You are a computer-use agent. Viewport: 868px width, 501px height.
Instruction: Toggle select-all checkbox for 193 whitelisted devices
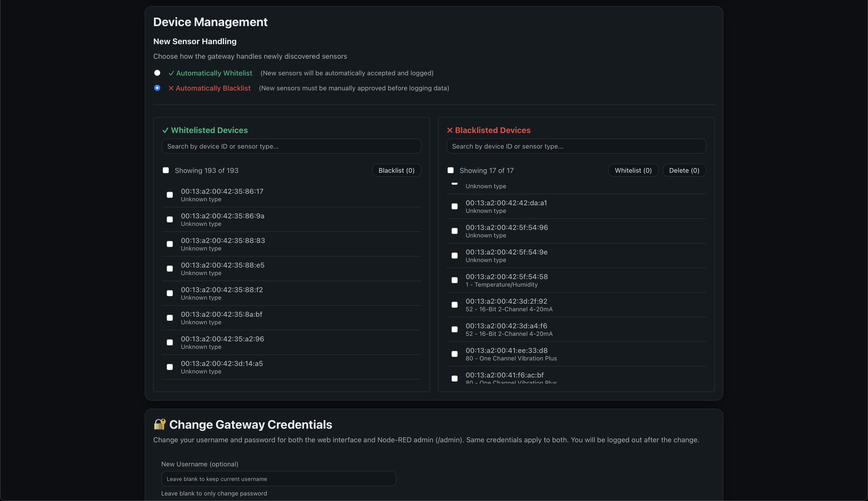(166, 170)
